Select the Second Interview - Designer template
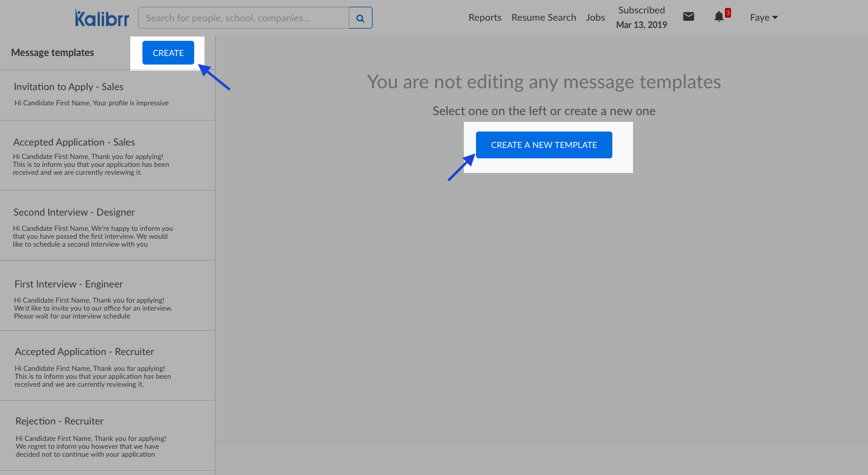 pos(107,225)
